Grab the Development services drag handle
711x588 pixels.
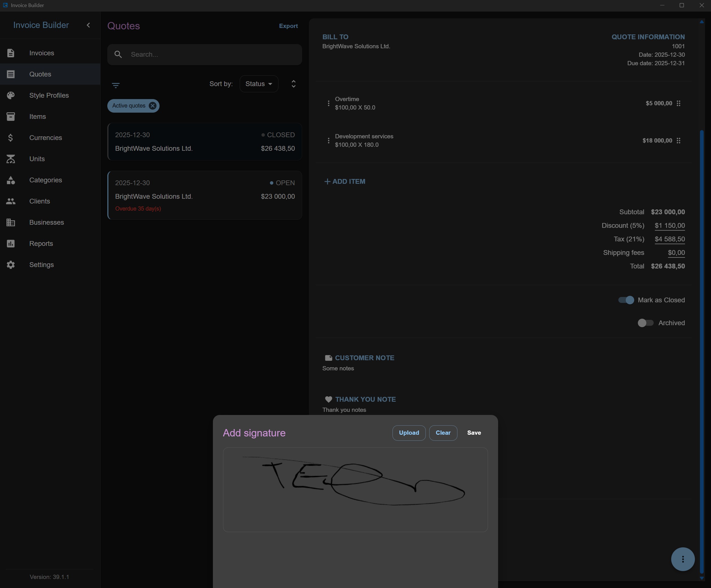click(679, 141)
